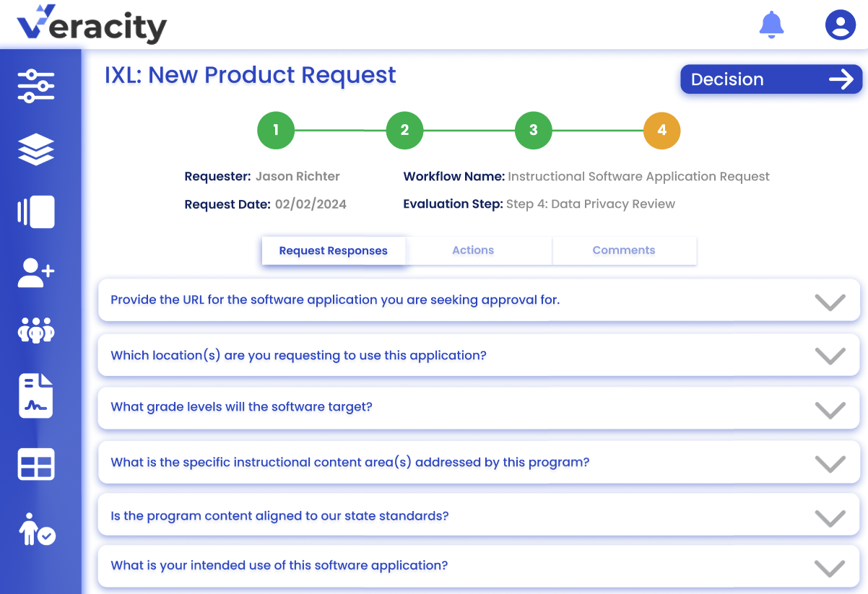
Task: Click the table grid sidebar icon
Action: pyautogui.click(x=36, y=464)
